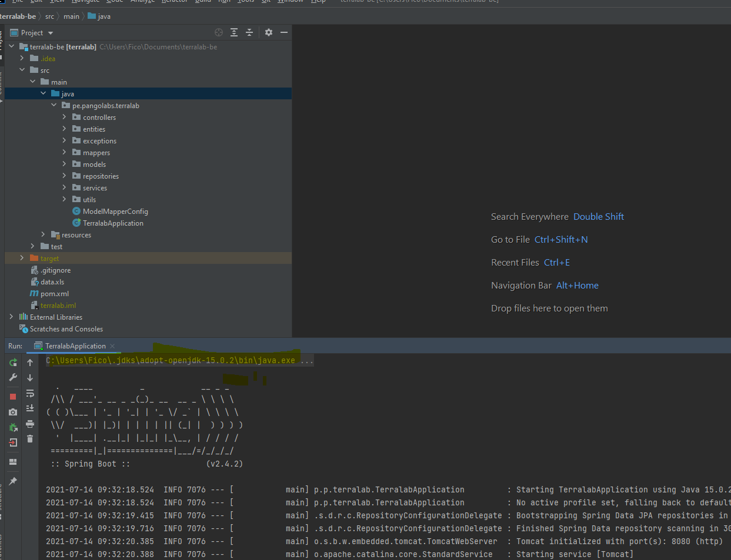This screenshot has height=560, width=731.
Task: Open Project panel settings gear
Action: click(269, 32)
